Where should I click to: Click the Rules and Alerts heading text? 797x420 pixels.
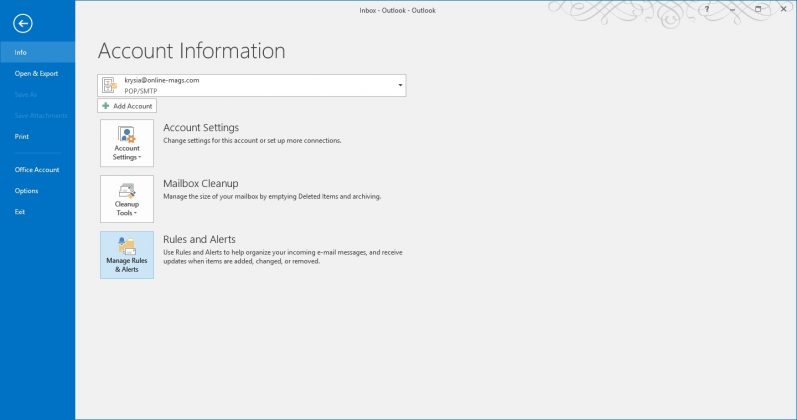click(x=199, y=239)
